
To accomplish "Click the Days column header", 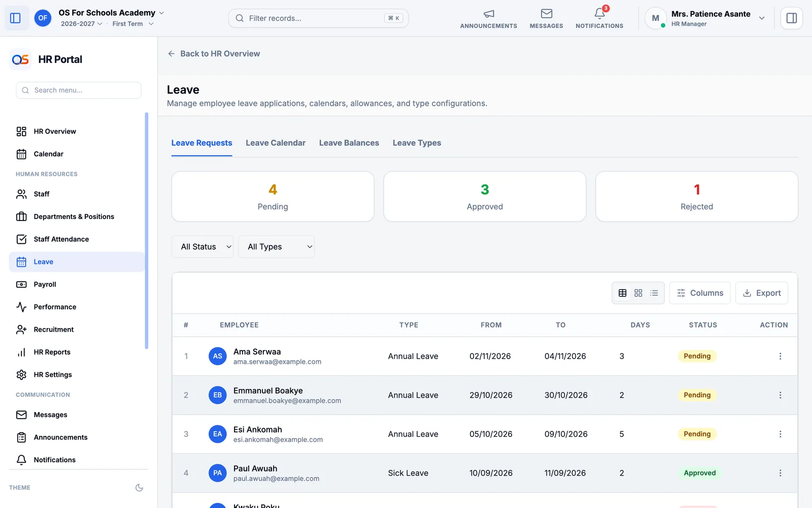I will 640,325.
